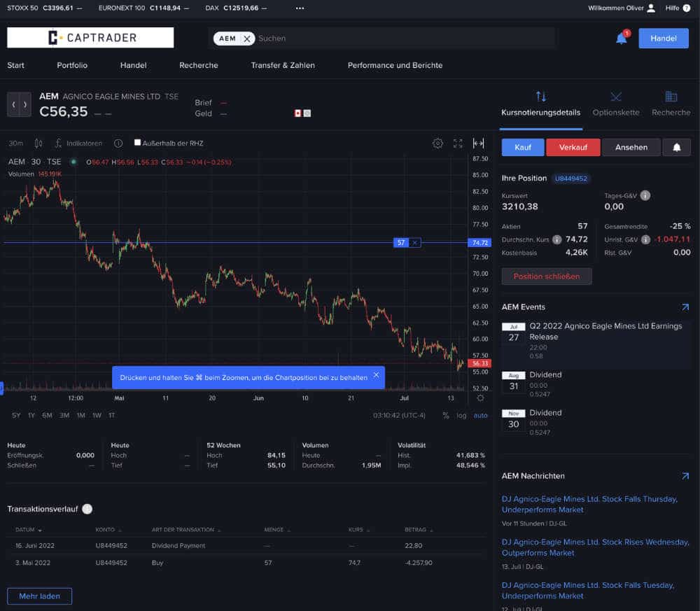Open AEM Events external arrow
The height and width of the screenshot is (611, 700).
[685, 307]
